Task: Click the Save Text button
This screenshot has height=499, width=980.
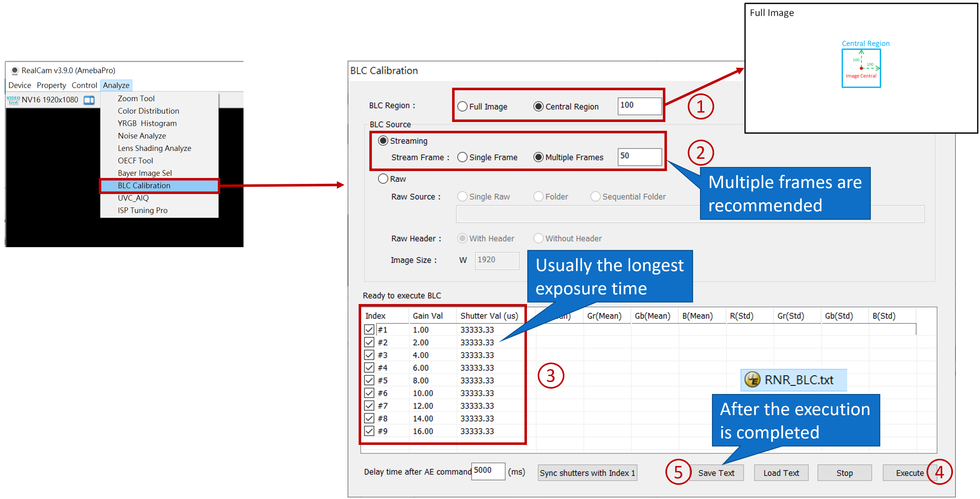Action: pos(716,473)
